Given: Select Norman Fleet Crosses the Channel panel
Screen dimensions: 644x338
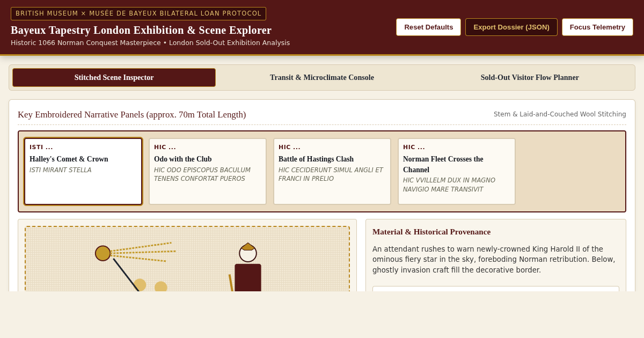Looking at the screenshot, I should [x=457, y=172].
